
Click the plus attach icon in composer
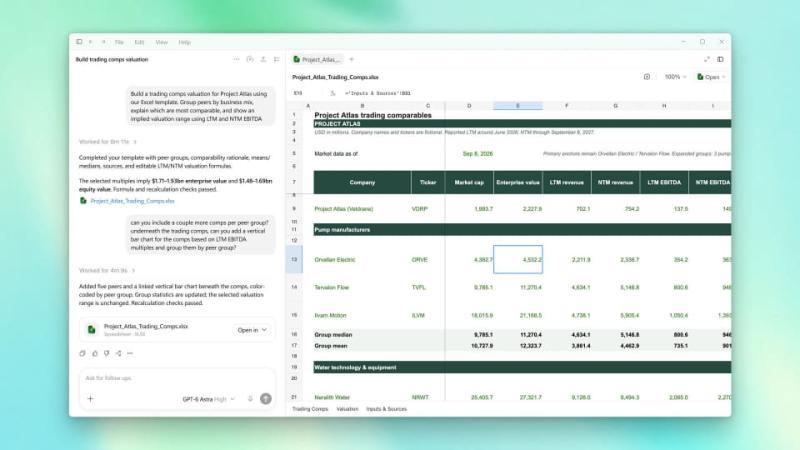coord(90,398)
